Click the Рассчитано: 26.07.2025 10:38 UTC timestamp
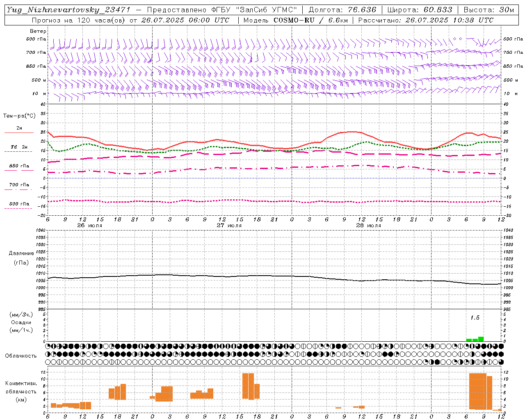Viewport: 525px width, 420px height. pyautogui.click(x=426, y=20)
